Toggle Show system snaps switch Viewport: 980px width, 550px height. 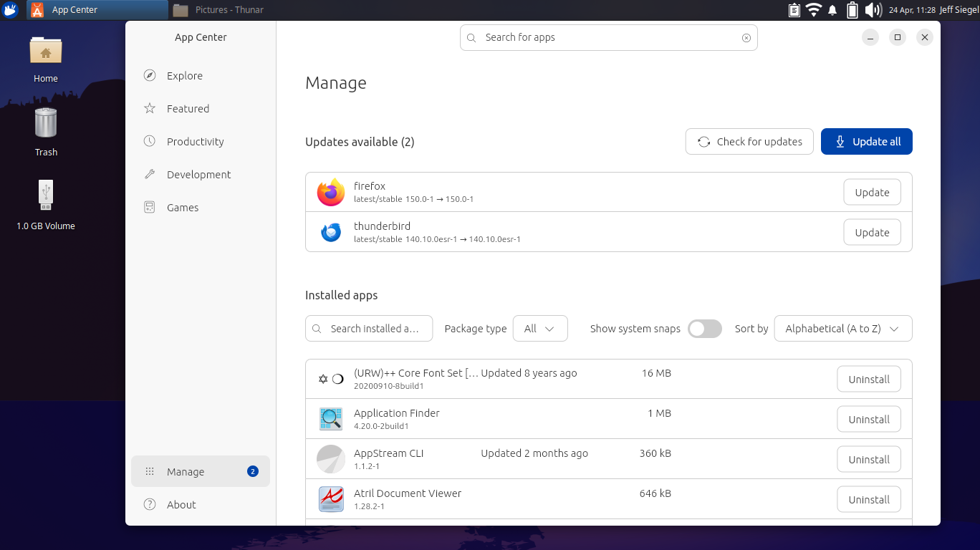tap(705, 329)
